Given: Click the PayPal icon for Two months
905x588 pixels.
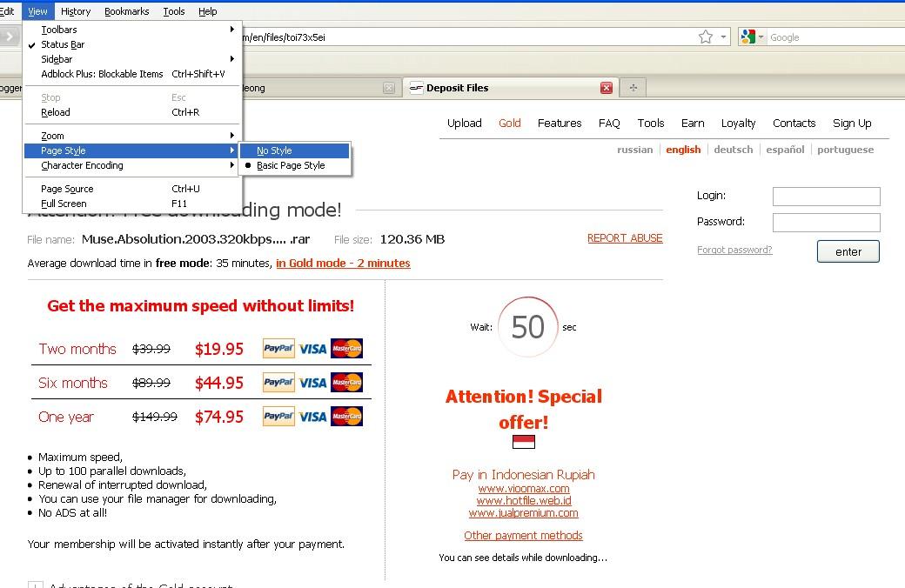Looking at the screenshot, I should pyautogui.click(x=278, y=349).
